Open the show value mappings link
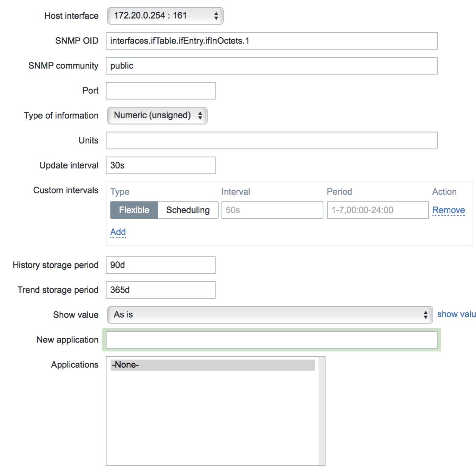Viewport: 476px width, 471px height. click(x=456, y=314)
